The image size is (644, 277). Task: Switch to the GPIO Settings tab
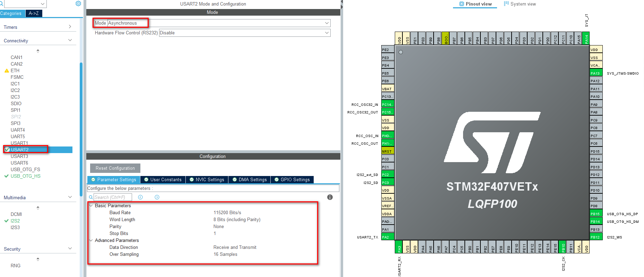pos(292,179)
